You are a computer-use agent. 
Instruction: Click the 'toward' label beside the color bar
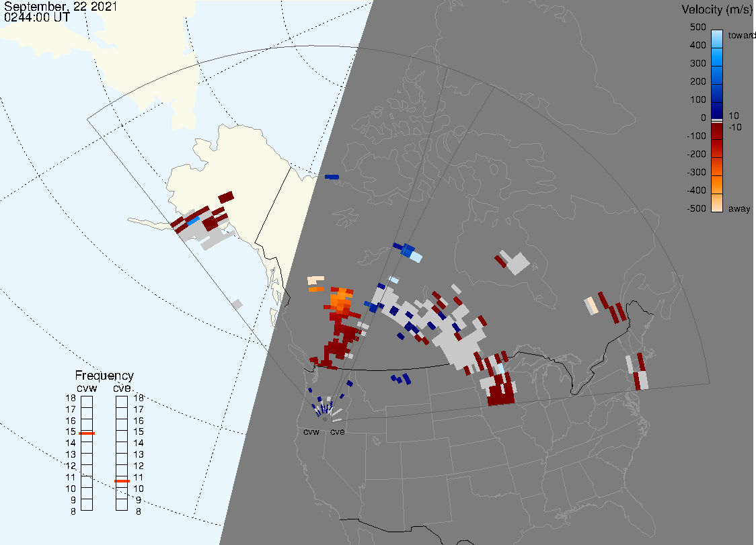(x=741, y=35)
